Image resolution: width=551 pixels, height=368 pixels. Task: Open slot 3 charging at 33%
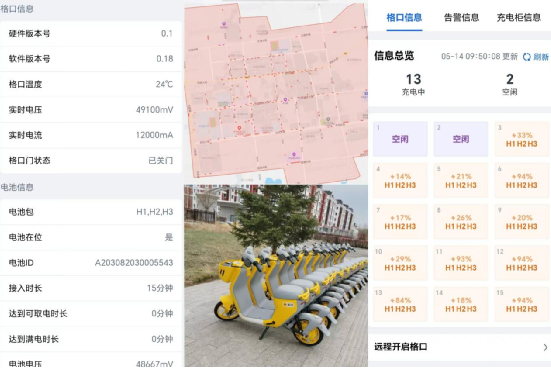click(x=521, y=139)
